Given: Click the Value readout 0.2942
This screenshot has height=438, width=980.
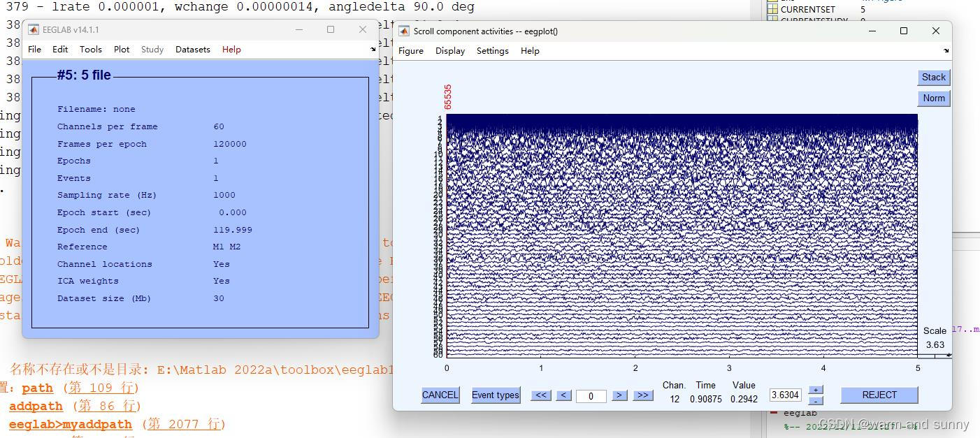Looking at the screenshot, I should pyautogui.click(x=744, y=399).
